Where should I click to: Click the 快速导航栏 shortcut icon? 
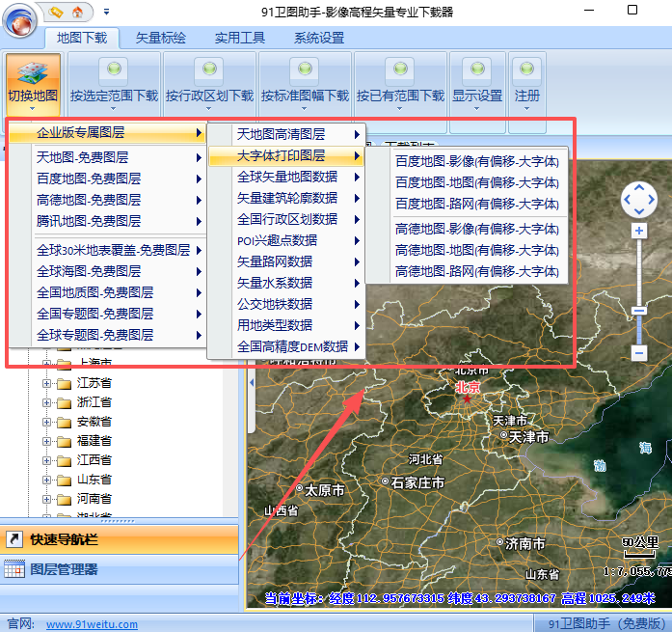(x=14, y=539)
